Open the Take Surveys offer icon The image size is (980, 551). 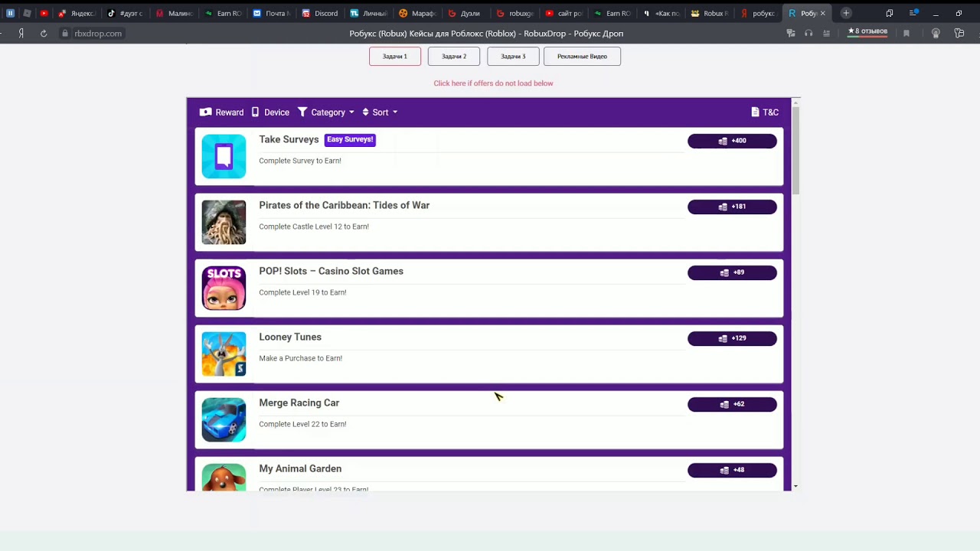pyautogui.click(x=224, y=156)
